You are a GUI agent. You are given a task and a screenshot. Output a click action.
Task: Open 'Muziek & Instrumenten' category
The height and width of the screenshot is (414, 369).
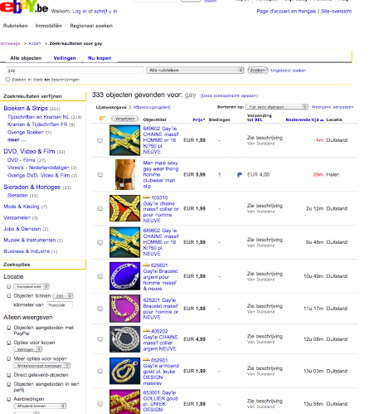point(30,240)
